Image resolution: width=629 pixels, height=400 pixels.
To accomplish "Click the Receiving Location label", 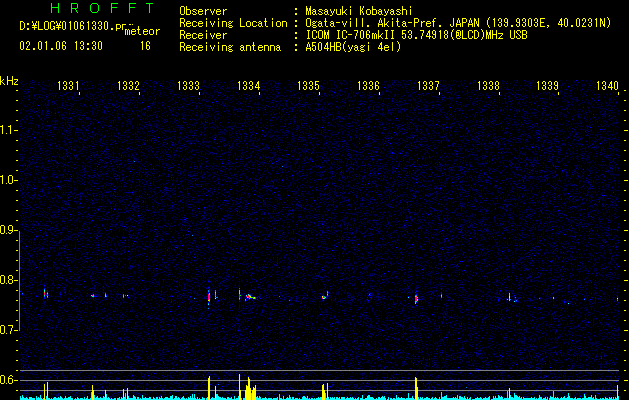I will pos(233,23).
